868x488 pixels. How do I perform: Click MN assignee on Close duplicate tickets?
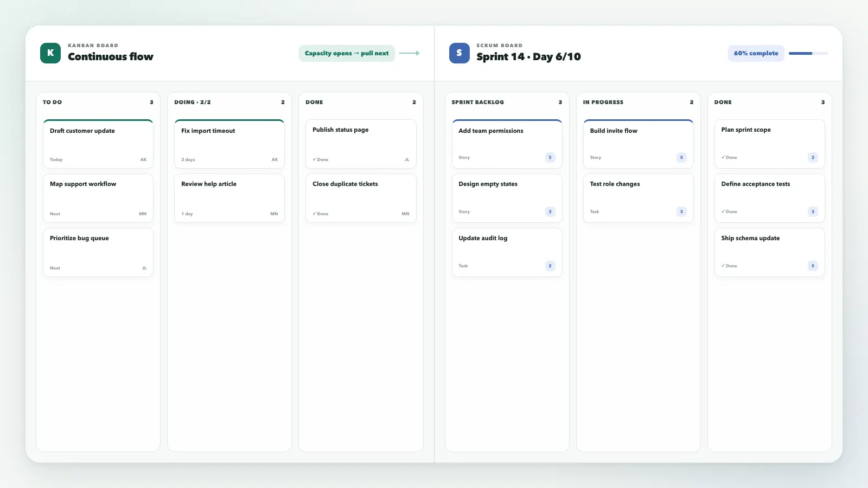[405, 214]
